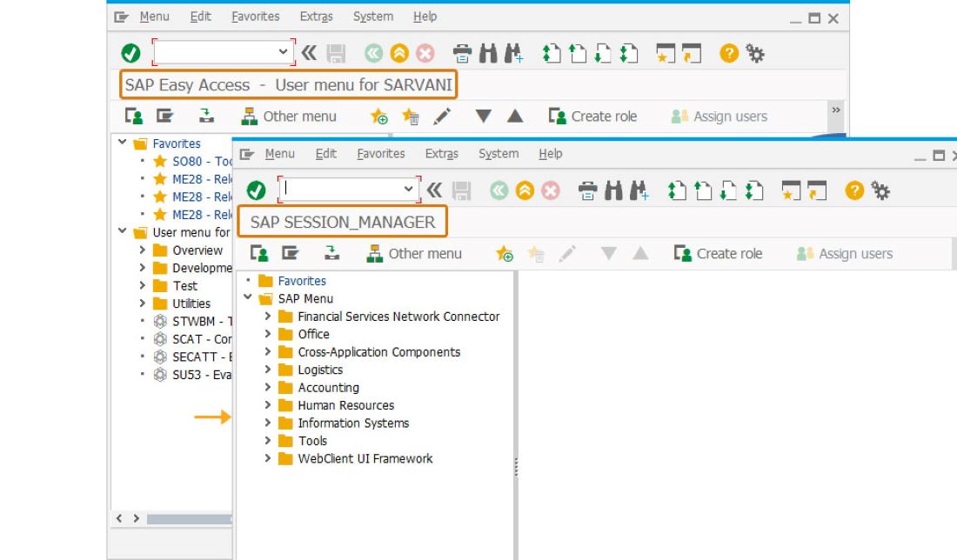Image resolution: width=957 pixels, height=560 pixels.
Task: Click Help question mark in Session Manager window
Action: coord(854,191)
